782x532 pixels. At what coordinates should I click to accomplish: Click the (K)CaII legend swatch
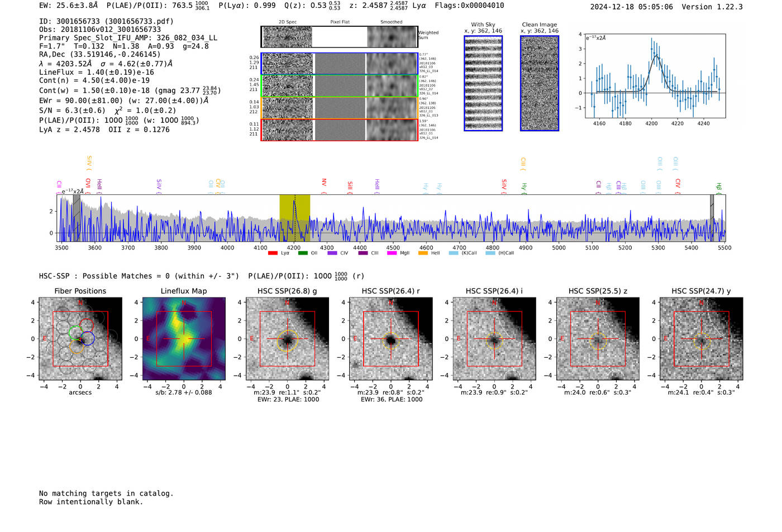[454, 253]
